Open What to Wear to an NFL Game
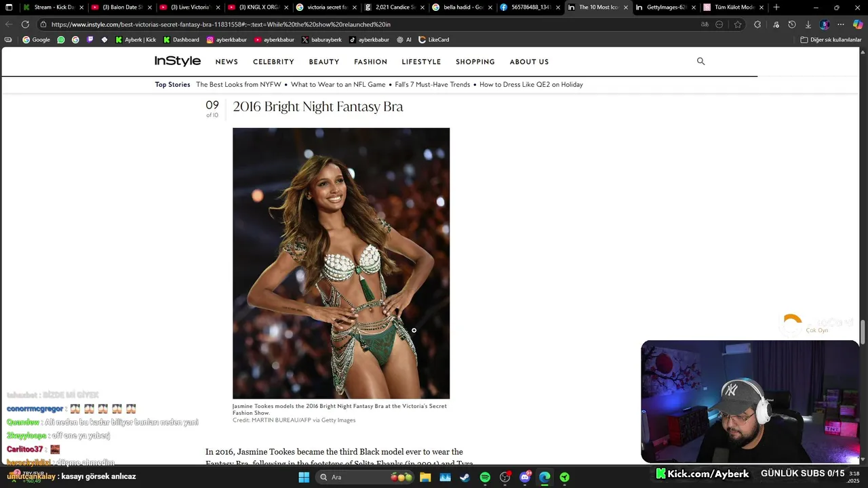Screen dimensions: 868x488 pyautogui.click(x=338, y=85)
